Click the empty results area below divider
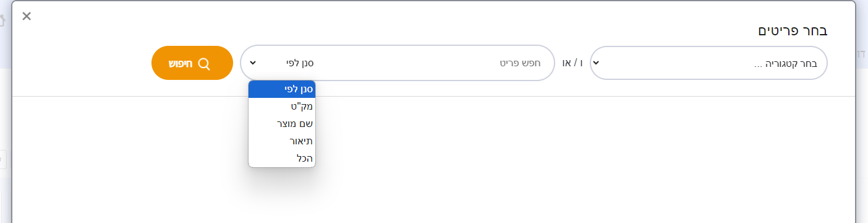The image size is (868, 223). coord(556,160)
